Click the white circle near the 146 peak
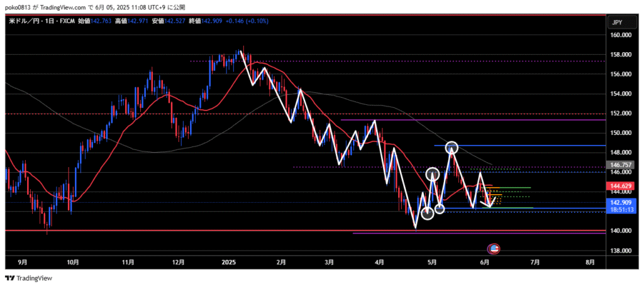The height and width of the screenshot is (287, 644). tap(433, 173)
